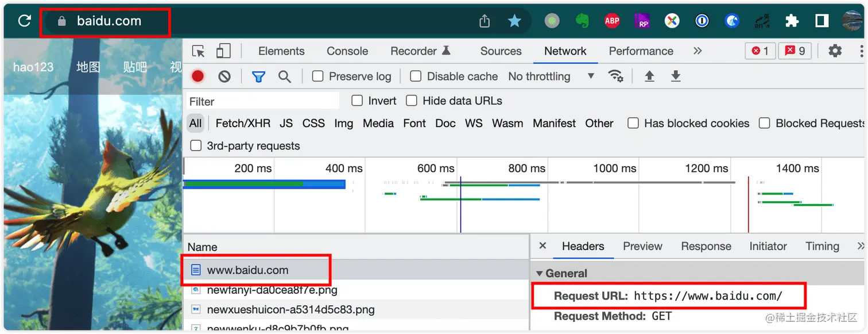Toggle the device toolbar icon
Viewport: 868px width, 334px height.
point(223,51)
